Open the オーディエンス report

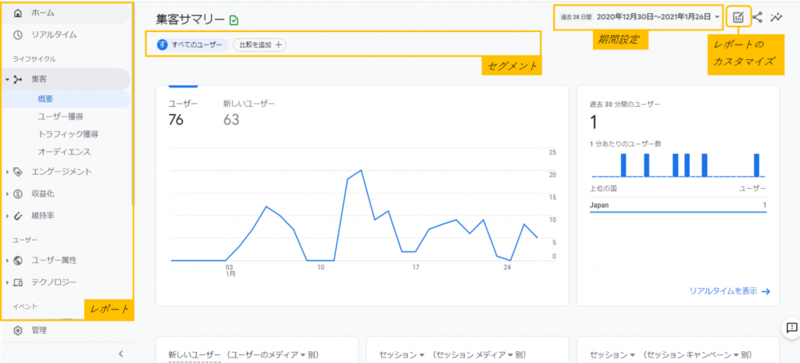point(64,152)
